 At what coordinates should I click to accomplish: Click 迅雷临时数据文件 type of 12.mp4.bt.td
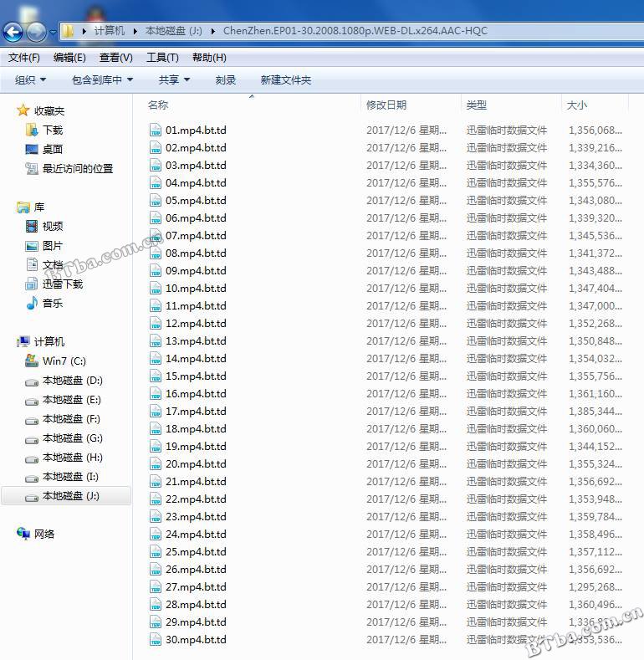pos(507,323)
